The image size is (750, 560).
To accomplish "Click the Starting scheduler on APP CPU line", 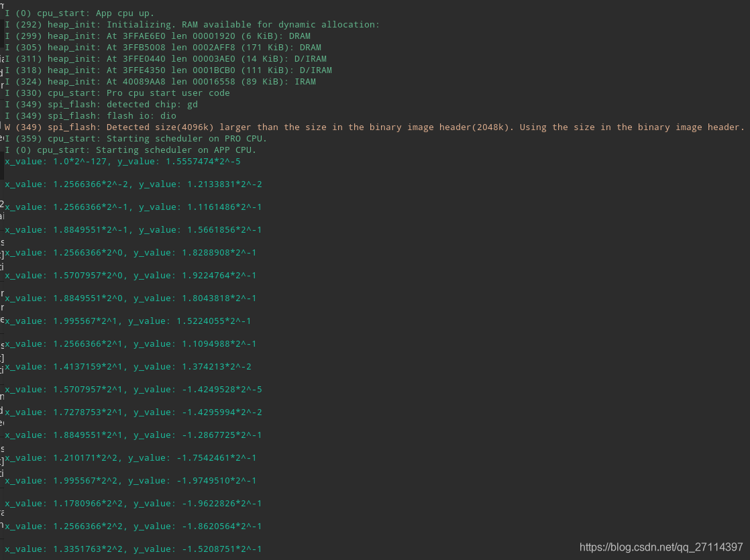I will (121, 150).
